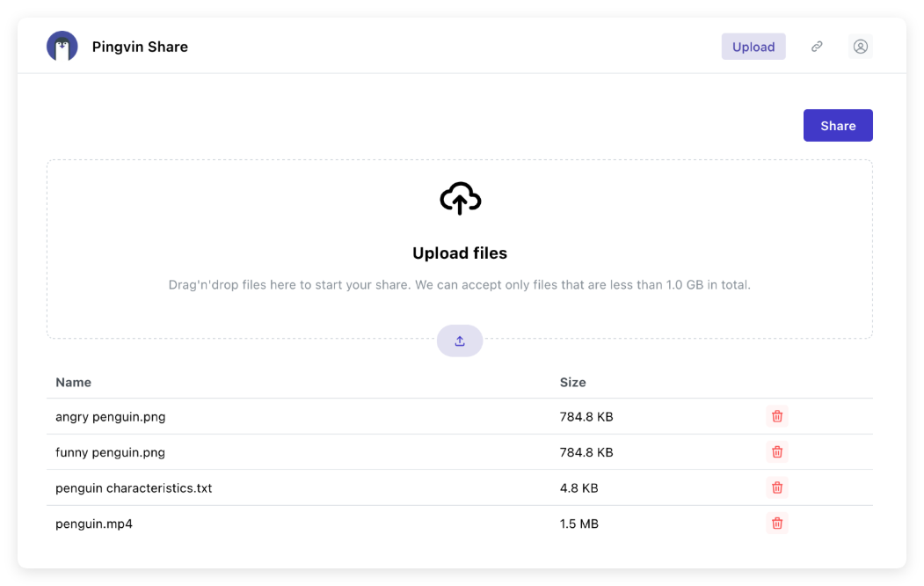The image size is (924, 586).
Task: Click the penguin.mp4 file name
Action: 94,524
